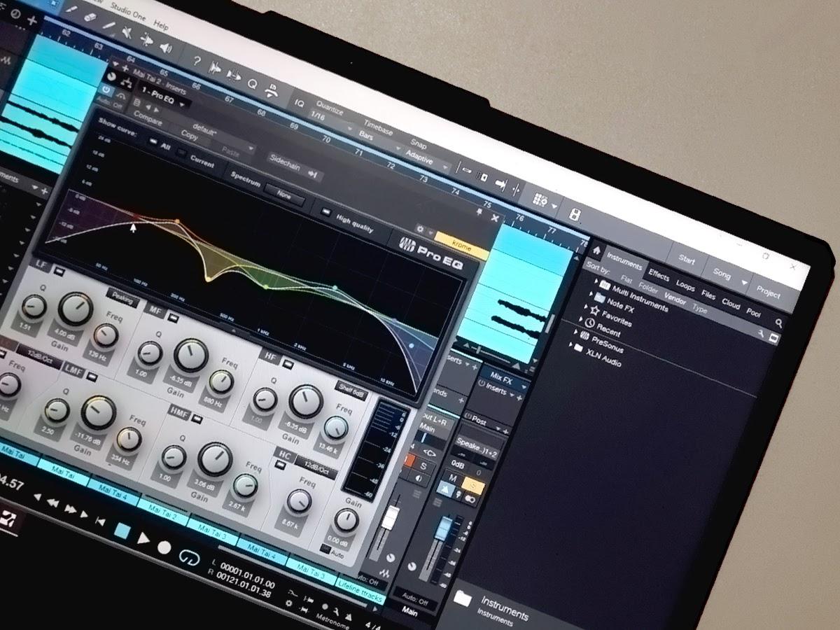This screenshot has height=630, width=840.
Task: Select the Listen speaker tool
Action: (166, 47)
